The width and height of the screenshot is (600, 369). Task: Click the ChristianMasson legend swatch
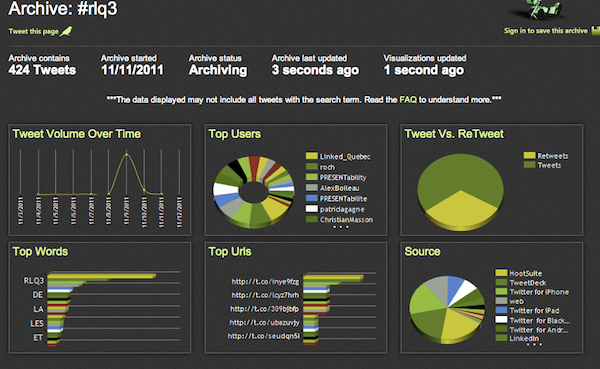(312, 219)
